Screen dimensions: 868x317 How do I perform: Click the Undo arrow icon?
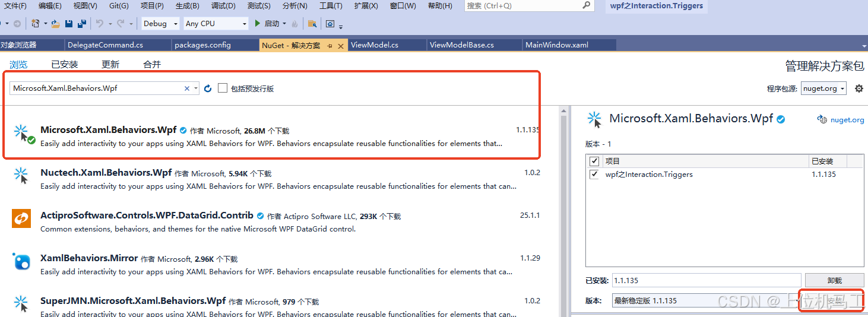(x=100, y=24)
